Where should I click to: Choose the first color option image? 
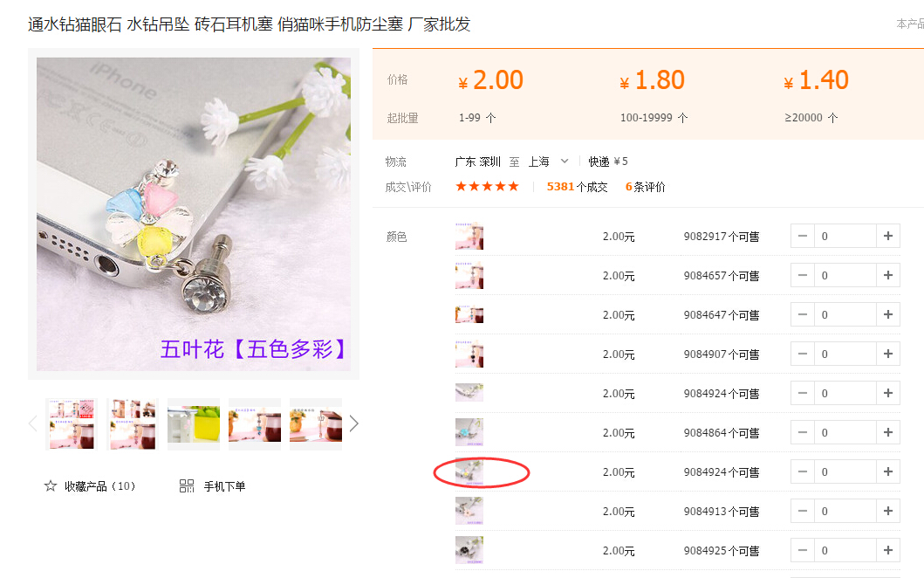coord(469,236)
